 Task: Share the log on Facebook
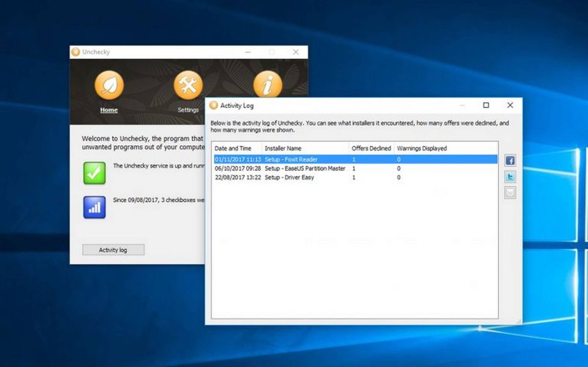click(x=510, y=161)
